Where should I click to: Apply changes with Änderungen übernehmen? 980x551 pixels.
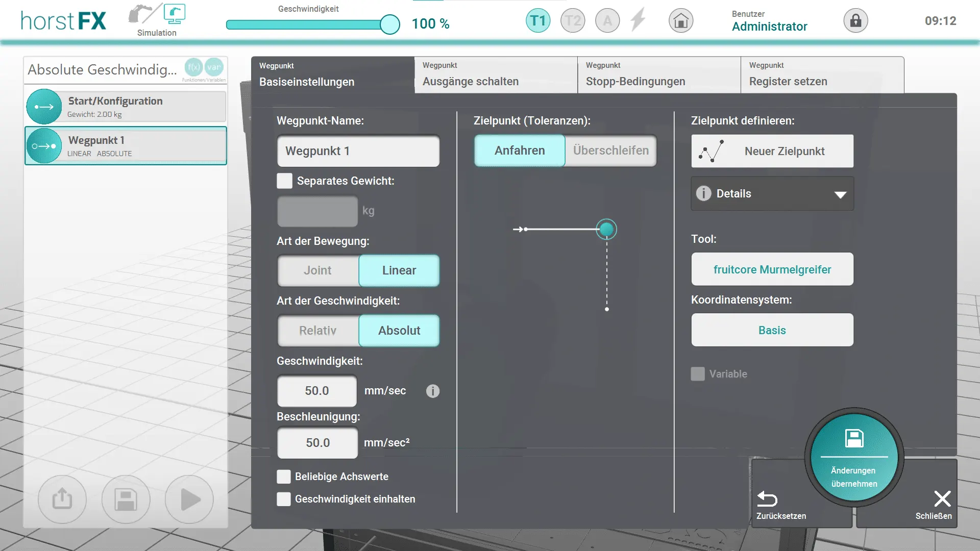[x=854, y=457]
